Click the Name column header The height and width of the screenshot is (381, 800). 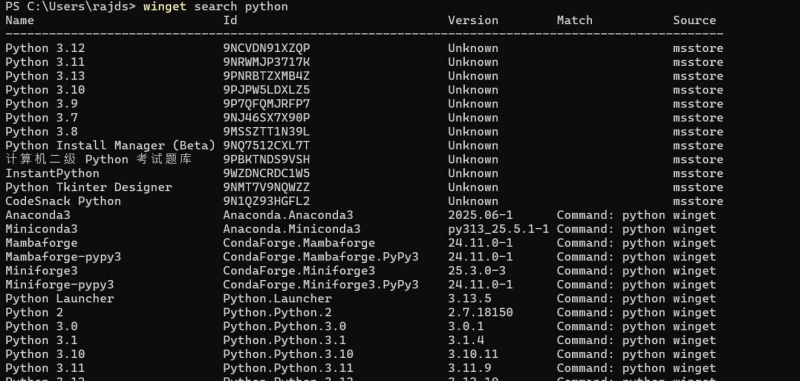point(19,20)
